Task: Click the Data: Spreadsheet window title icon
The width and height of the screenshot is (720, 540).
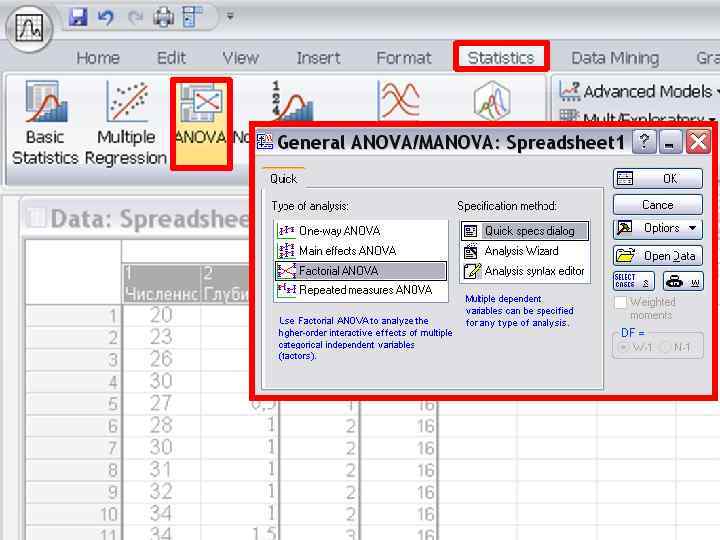Action: (36, 218)
